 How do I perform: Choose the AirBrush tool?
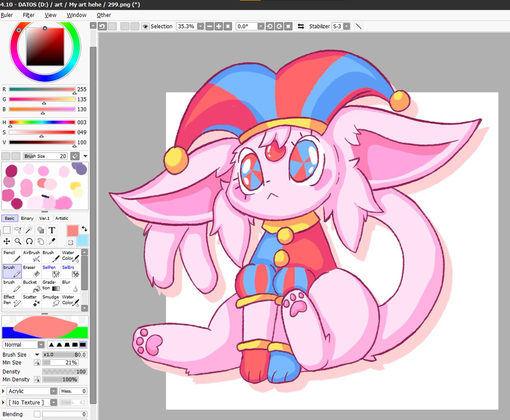[x=31, y=256]
